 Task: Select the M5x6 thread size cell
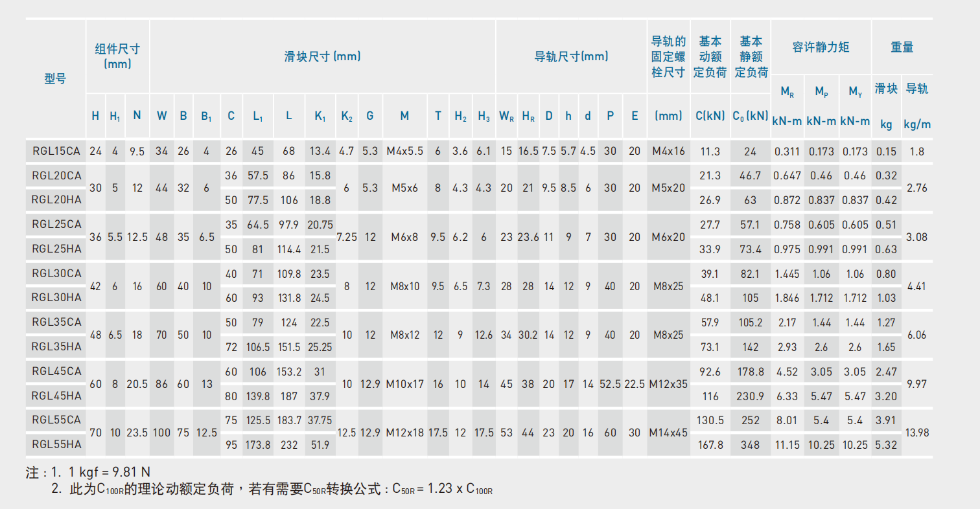coord(404,188)
